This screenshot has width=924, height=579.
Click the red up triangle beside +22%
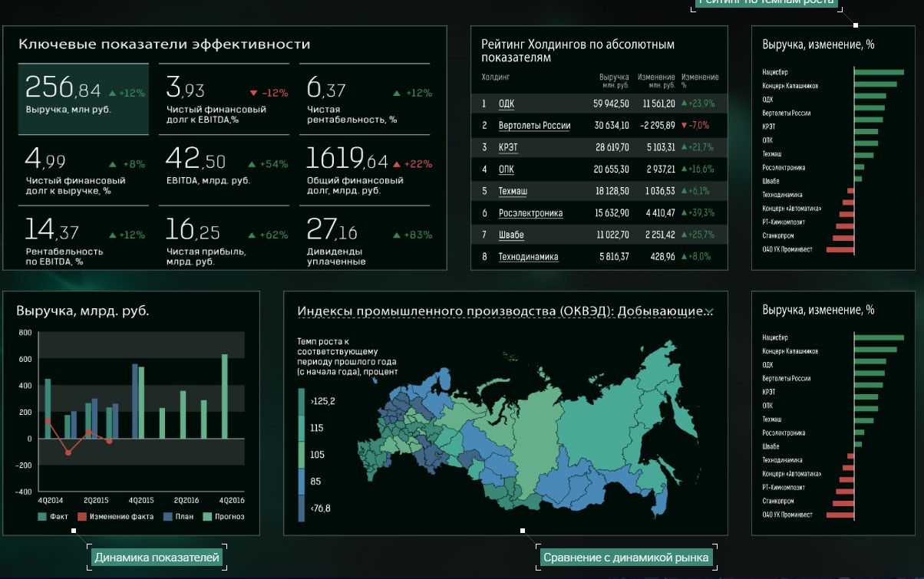pyautogui.click(x=397, y=164)
